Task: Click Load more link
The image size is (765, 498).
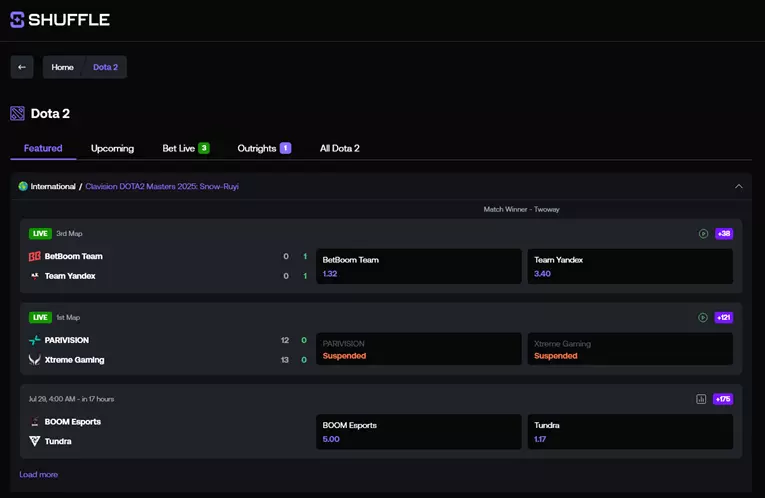Action: pyautogui.click(x=39, y=475)
